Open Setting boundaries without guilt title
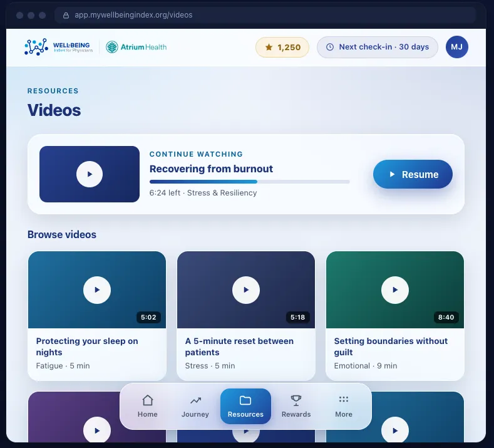494x448 pixels. click(x=391, y=346)
